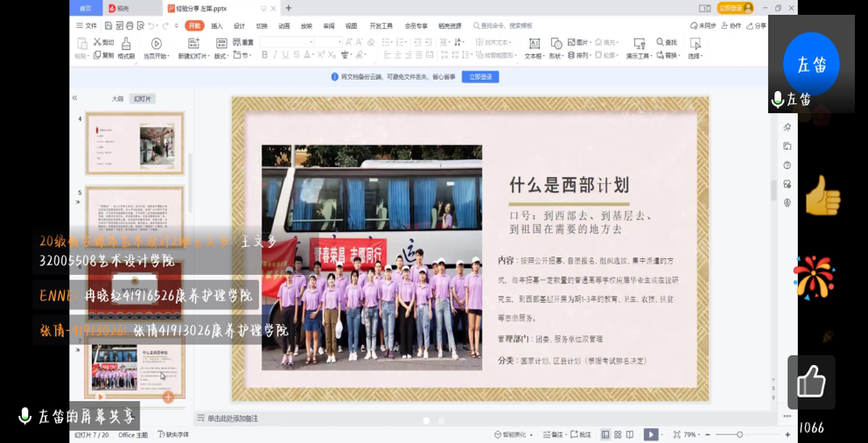
Task: Click the Paste (粘贴) clipboard icon
Action: 82,43
